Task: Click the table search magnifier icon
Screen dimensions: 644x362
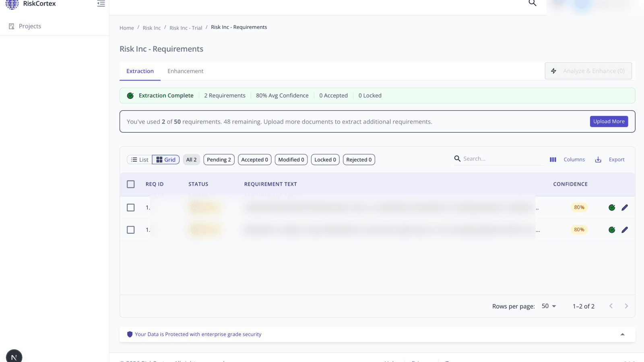Action: tap(457, 158)
